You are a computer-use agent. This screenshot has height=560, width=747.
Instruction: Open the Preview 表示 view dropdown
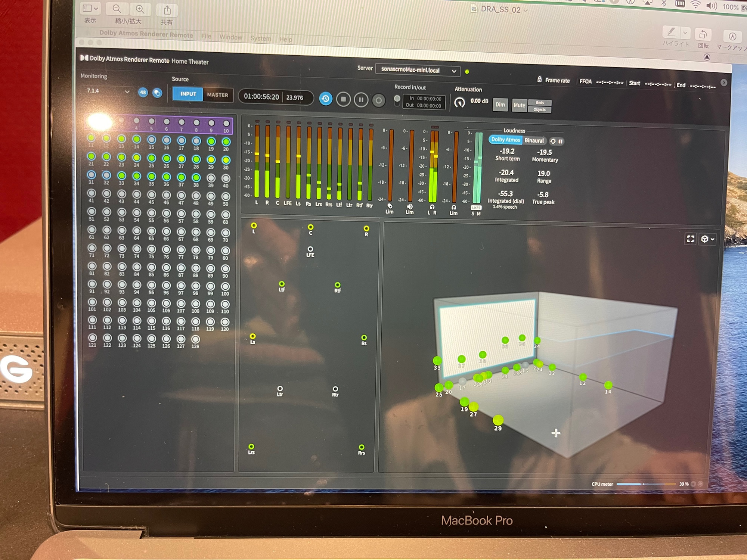pos(90,8)
